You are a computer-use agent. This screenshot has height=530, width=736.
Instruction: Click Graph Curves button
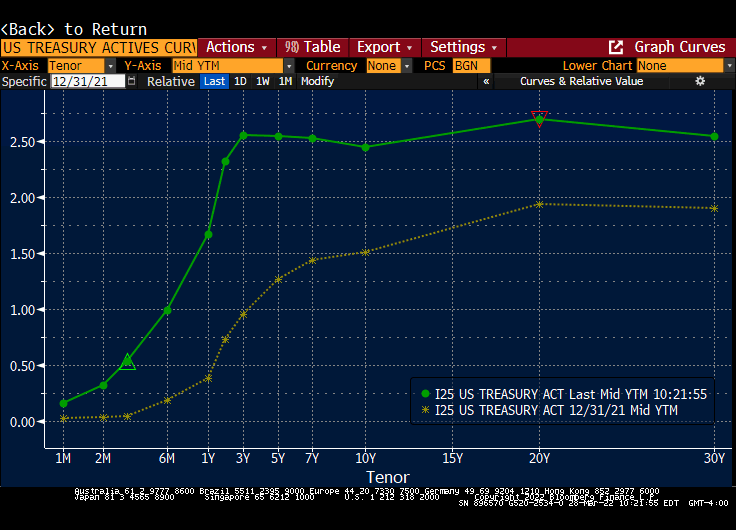click(x=680, y=47)
